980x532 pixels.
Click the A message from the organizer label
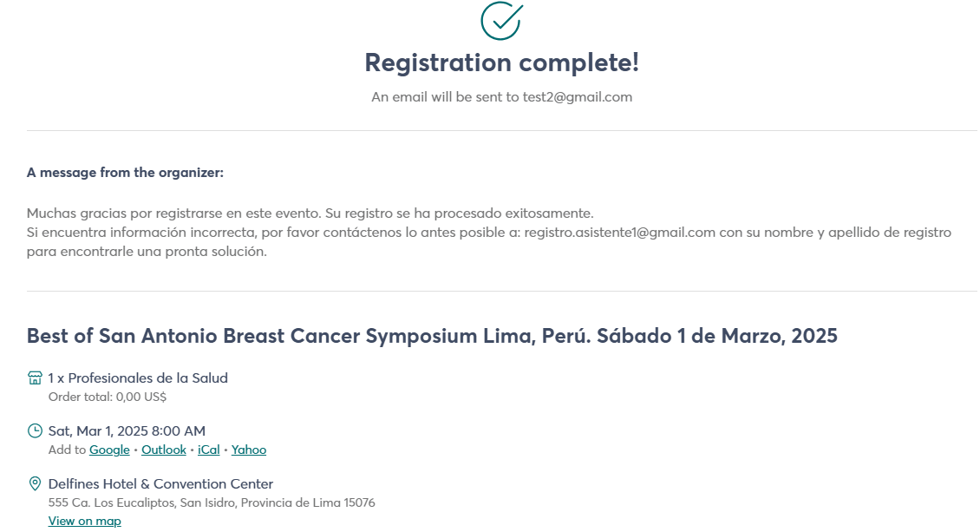[125, 173]
